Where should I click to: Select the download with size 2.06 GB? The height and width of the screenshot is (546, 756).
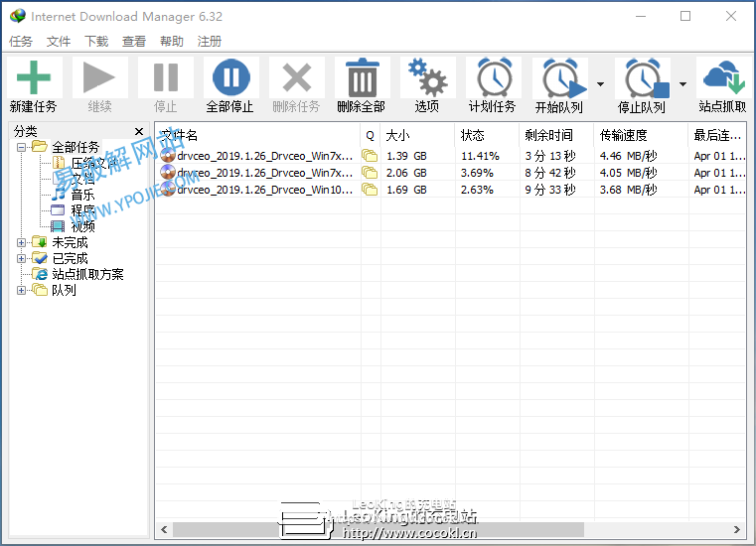451,173
